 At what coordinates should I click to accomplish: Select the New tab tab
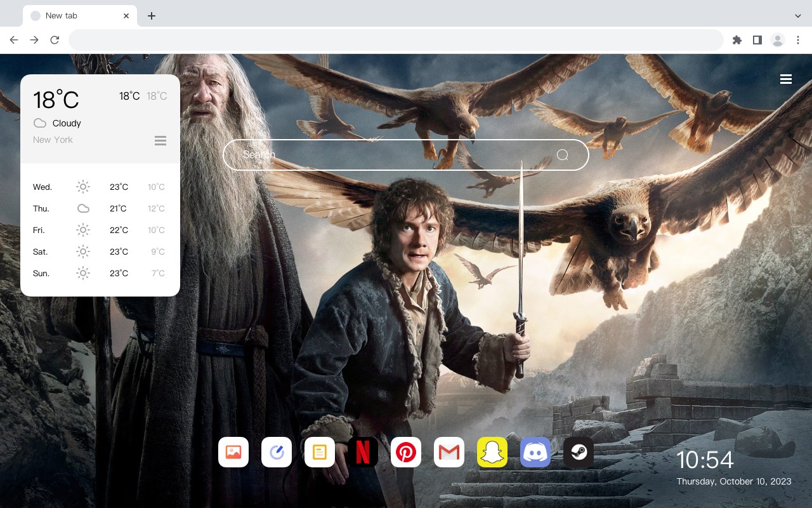click(79, 16)
